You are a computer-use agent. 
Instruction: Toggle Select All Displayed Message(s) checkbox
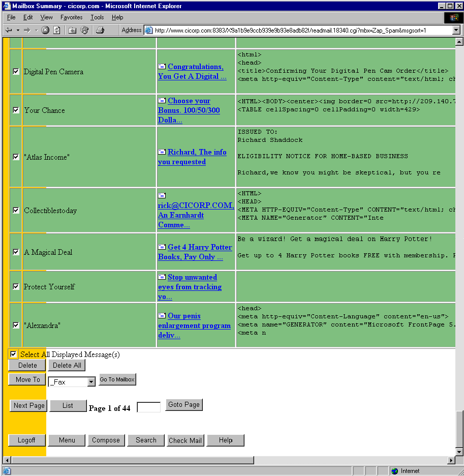[x=13, y=354]
